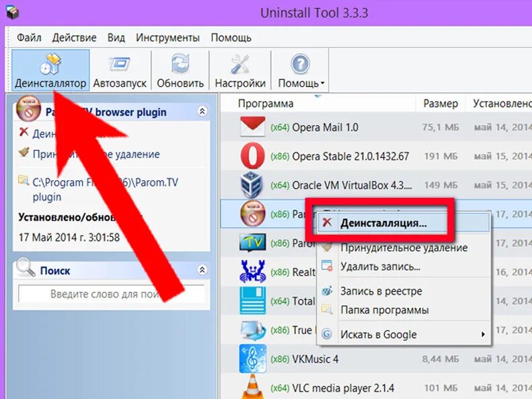Sort by the Размер column header
This screenshot has height=399, width=532.
click(x=441, y=104)
